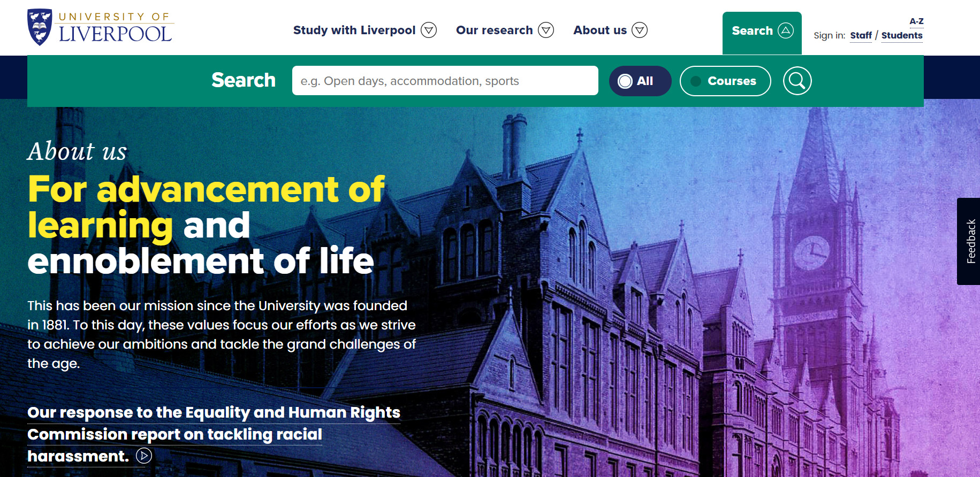This screenshot has height=477, width=980.
Task: Click the 'Search' label beside the input
Action: pos(244,80)
